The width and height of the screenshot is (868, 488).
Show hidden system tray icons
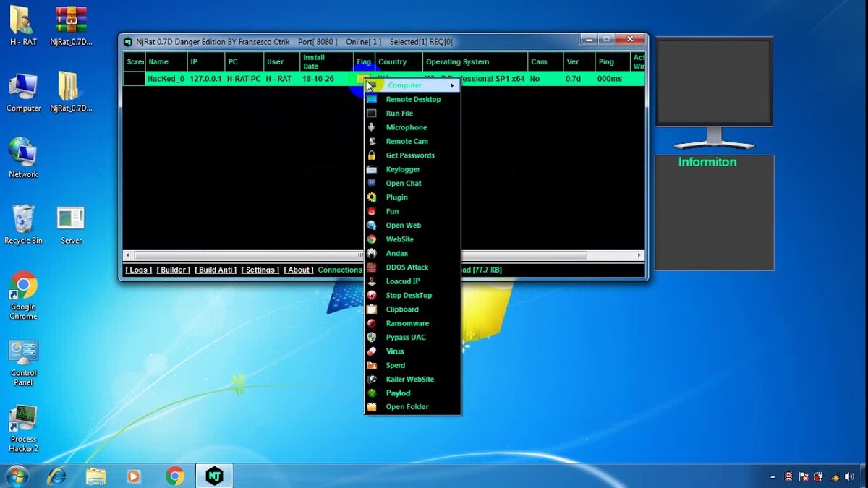coord(773,477)
